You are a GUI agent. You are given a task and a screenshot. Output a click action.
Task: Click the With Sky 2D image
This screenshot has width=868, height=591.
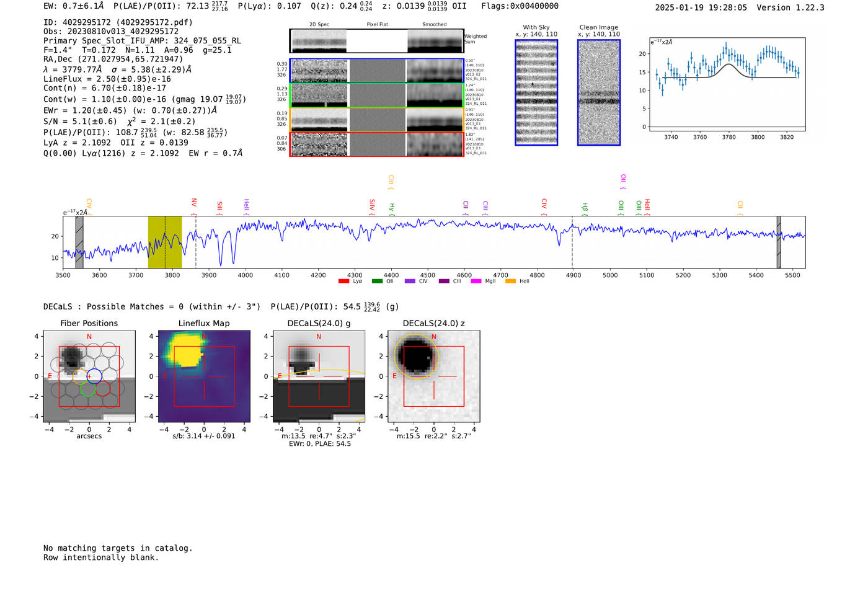coord(536,92)
